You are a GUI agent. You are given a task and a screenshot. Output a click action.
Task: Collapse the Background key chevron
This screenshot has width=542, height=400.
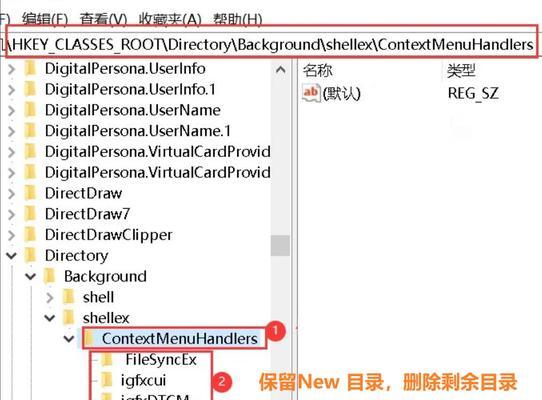30,277
